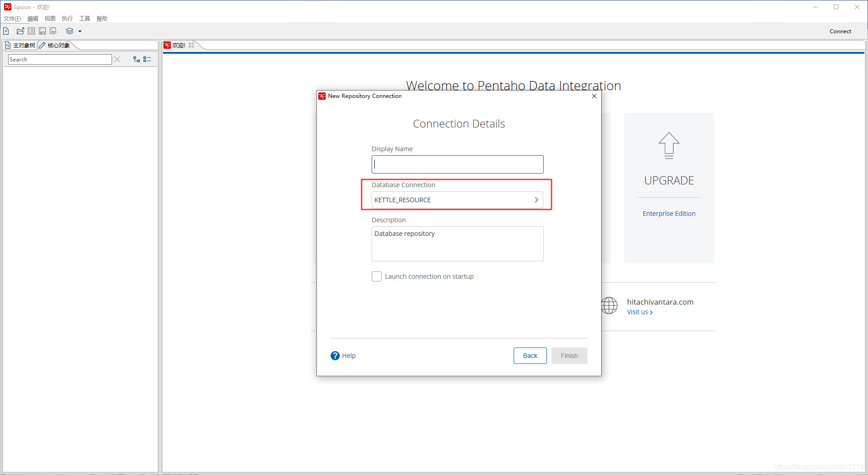This screenshot has width=868, height=475.
Task: Click the perspectives layers icon
Action: [70, 31]
